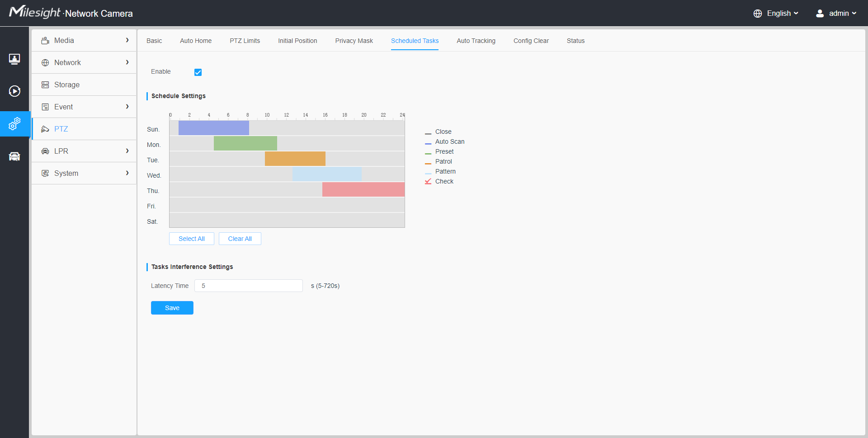Open the vehicle icon in left rail
This screenshot has height=438, width=868.
click(14, 156)
